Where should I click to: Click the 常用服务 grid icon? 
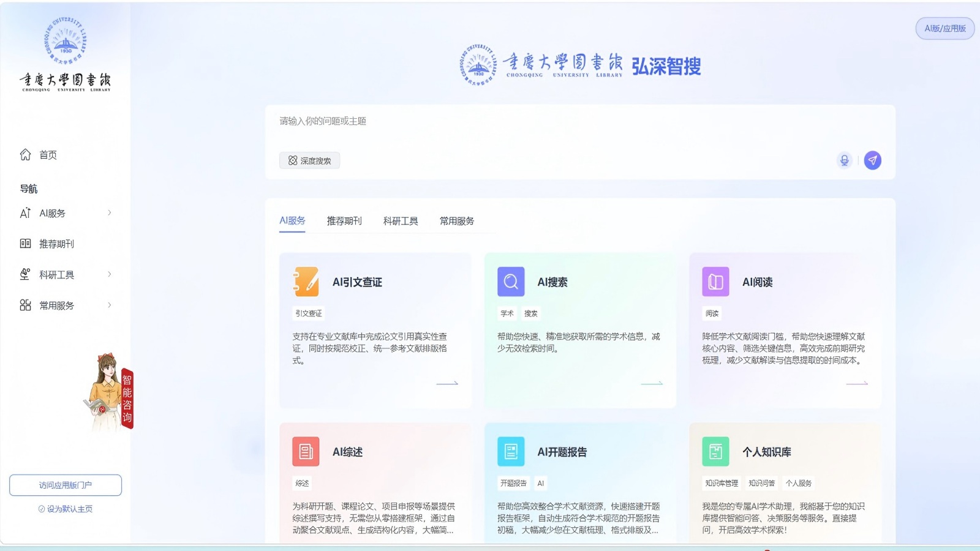coord(25,305)
